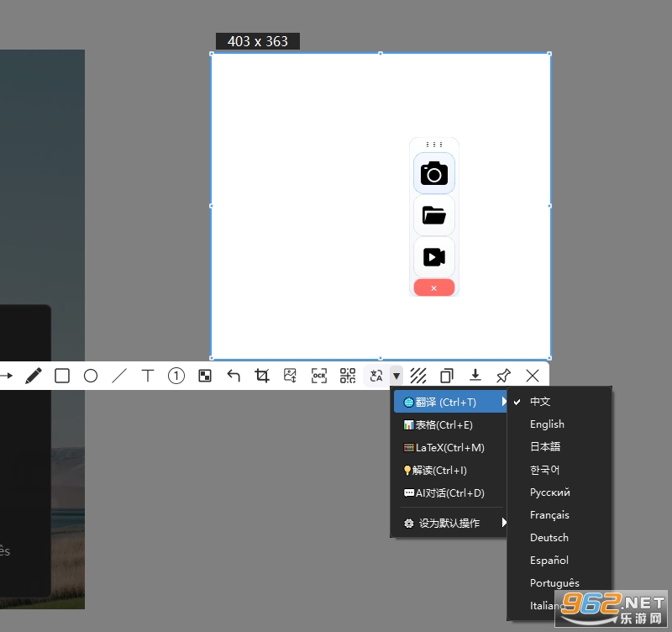The width and height of the screenshot is (672, 632).
Task: Open 设为默认操作 submenu
Action: (x=450, y=523)
